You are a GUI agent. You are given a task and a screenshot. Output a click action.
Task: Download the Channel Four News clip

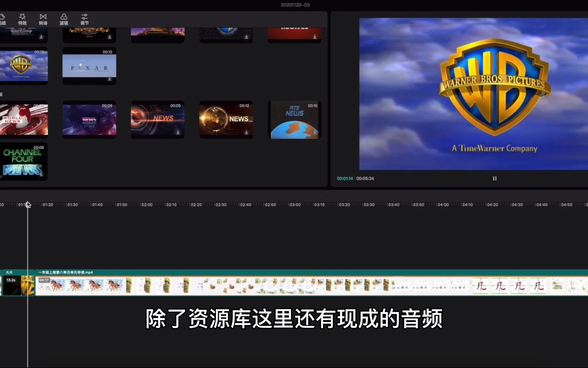tap(41, 174)
